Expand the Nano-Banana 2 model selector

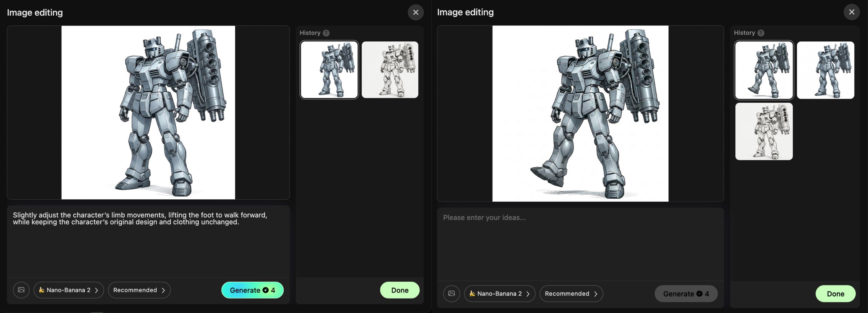tap(69, 290)
